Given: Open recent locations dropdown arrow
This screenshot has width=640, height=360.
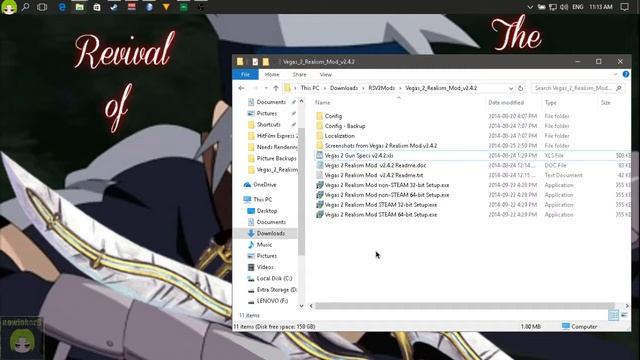Looking at the screenshot, I should (x=266, y=88).
